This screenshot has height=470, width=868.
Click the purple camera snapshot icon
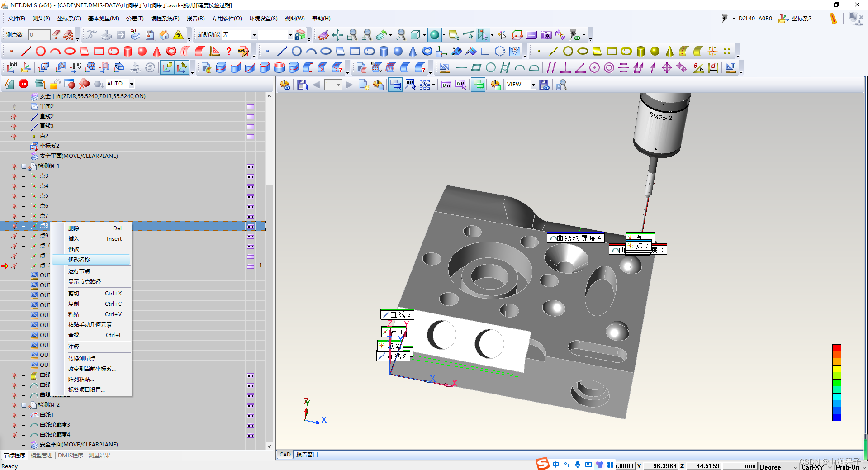(x=546, y=35)
